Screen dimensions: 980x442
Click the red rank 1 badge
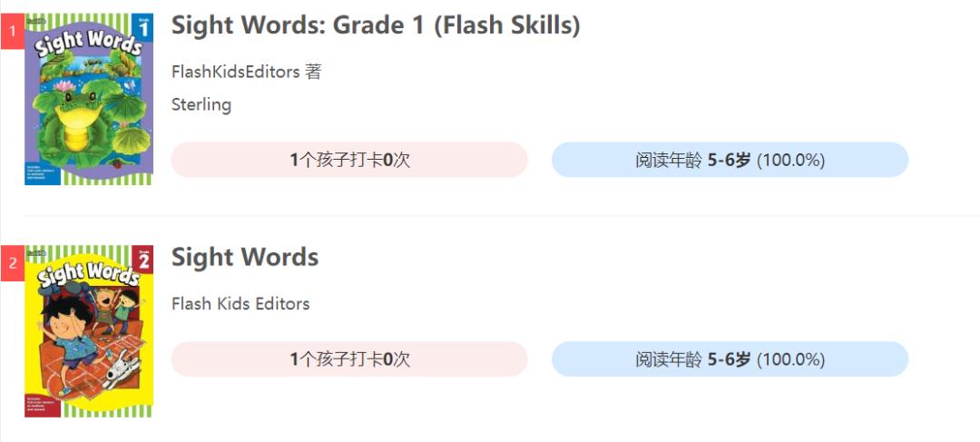click(x=13, y=32)
